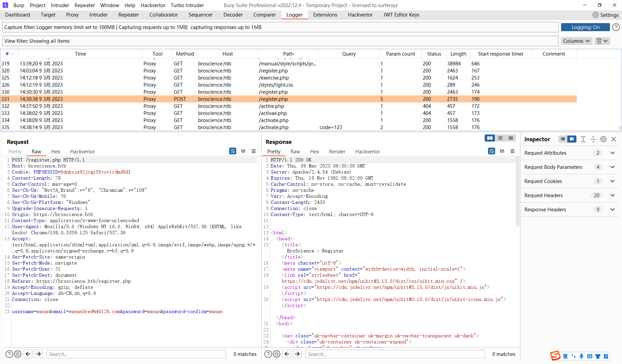622x364 pixels.
Task: Select the request Hex tab
Action: tap(56, 152)
